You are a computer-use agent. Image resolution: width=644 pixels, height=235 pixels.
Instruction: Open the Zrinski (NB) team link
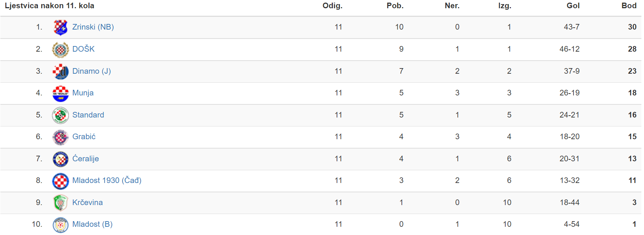(93, 27)
